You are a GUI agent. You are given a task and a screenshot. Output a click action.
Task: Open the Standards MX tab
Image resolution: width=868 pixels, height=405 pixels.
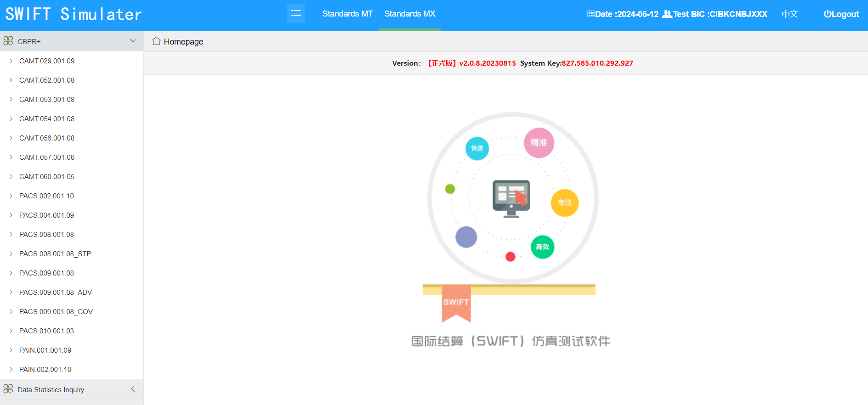(410, 14)
